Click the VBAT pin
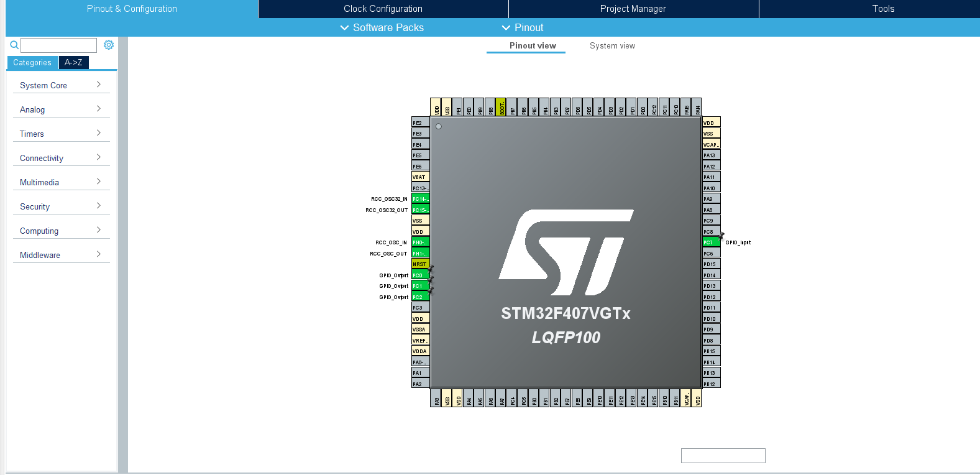 point(421,177)
